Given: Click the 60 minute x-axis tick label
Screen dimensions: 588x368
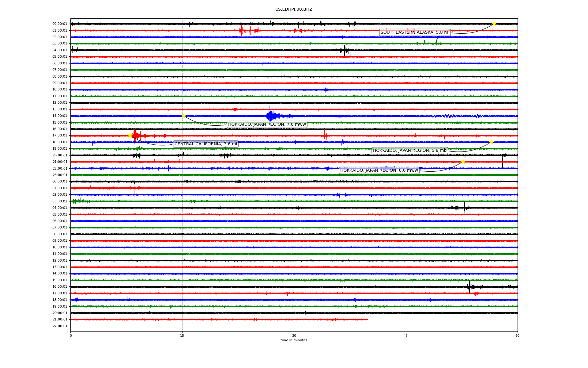Looking at the screenshot, I should click(x=517, y=335).
